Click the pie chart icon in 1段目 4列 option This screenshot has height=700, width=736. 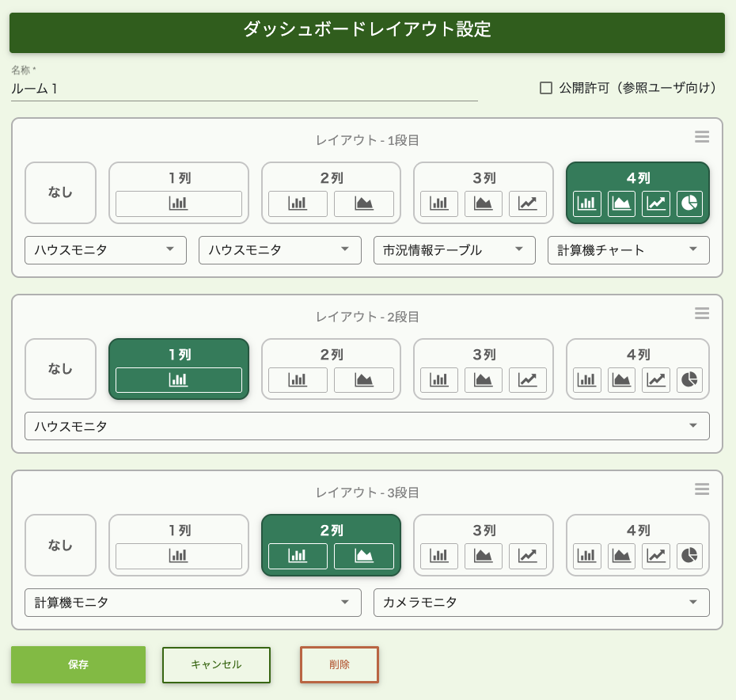pyautogui.click(x=689, y=204)
